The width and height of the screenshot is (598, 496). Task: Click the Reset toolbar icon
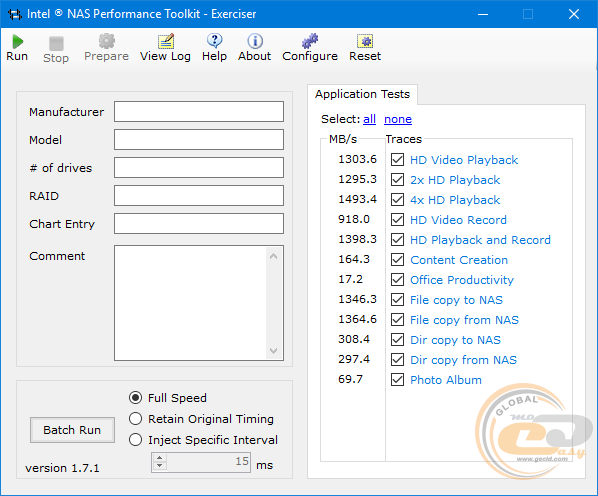[365, 41]
